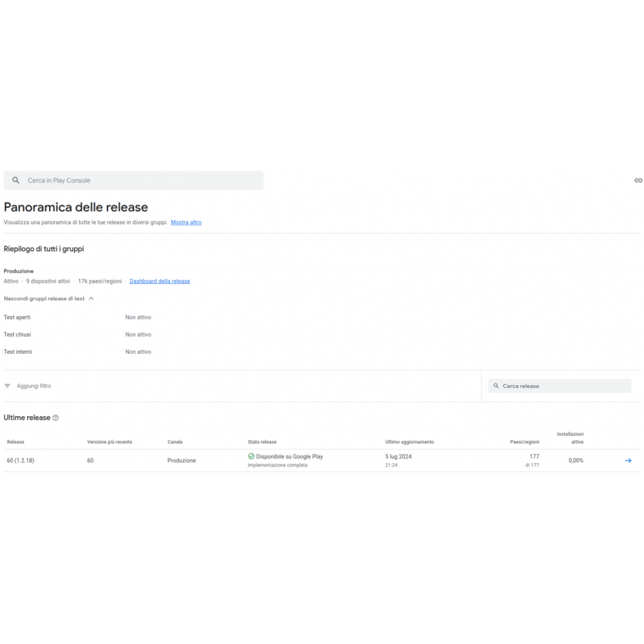644x644 pixels.
Task: Open 'Dashboard della release' link
Action: click(x=160, y=281)
